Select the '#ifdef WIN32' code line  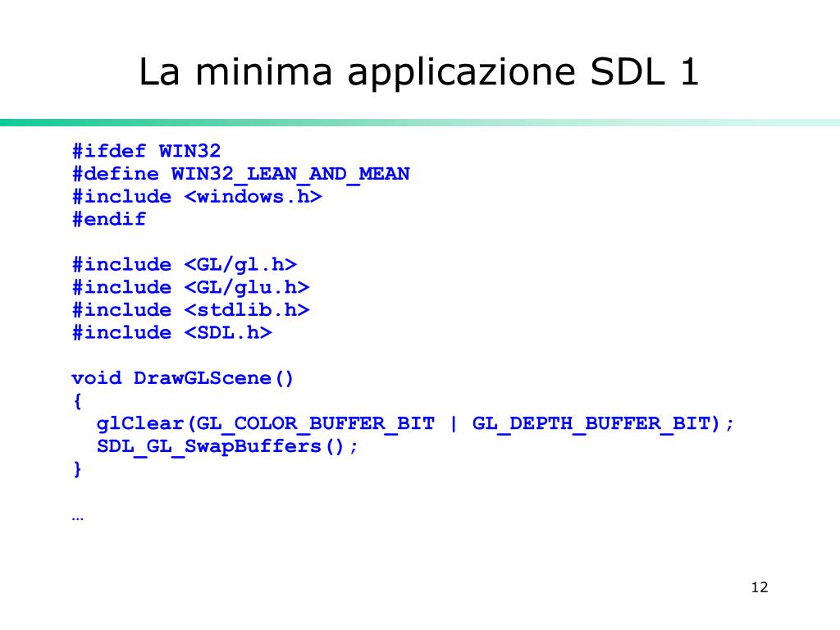point(146,151)
